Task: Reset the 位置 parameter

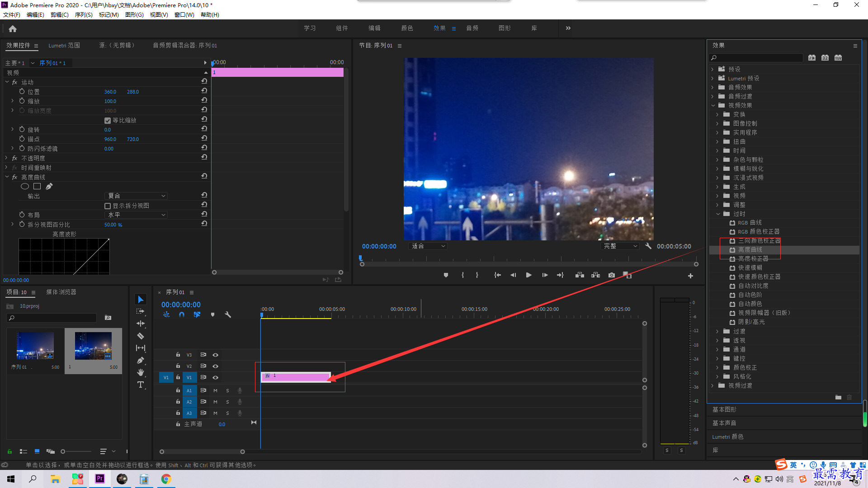Action: point(204,91)
